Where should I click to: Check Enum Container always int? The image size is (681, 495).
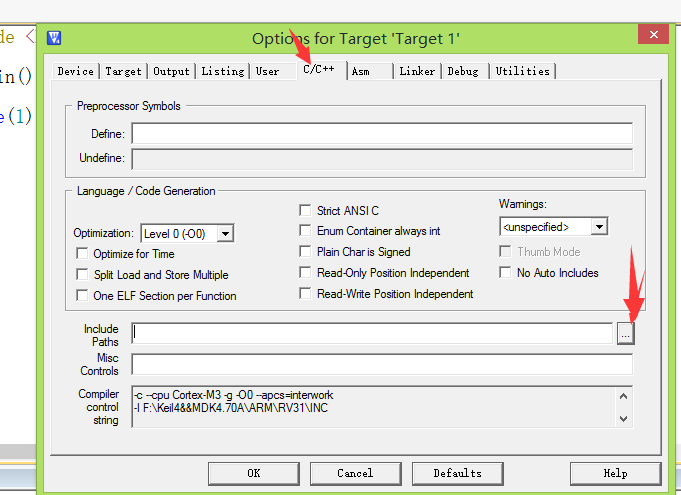305,231
